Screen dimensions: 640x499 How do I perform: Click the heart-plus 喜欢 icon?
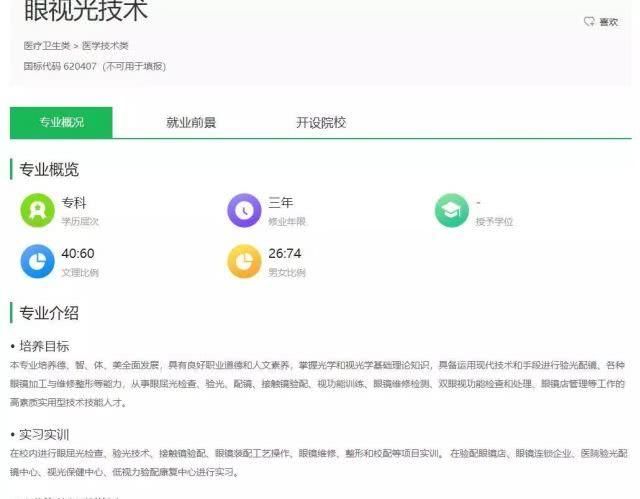click(589, 22)
